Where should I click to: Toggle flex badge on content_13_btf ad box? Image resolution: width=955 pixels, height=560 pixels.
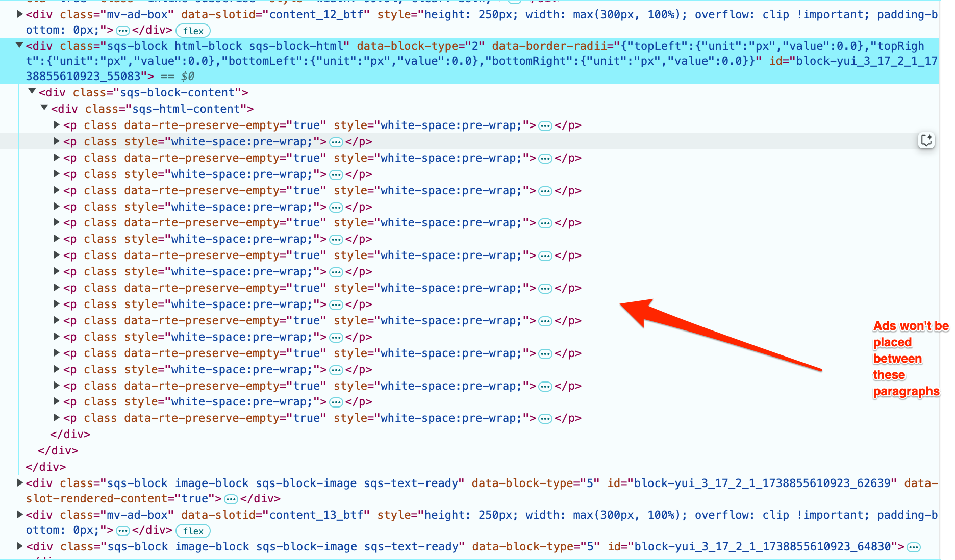click(x=193, y=531)
